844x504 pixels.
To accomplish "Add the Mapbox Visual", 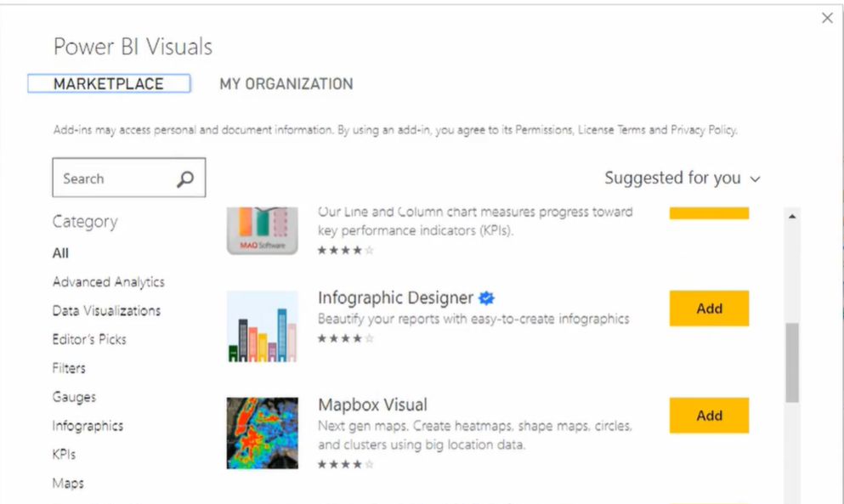I will pyautogui.click(x=709, y=415).
